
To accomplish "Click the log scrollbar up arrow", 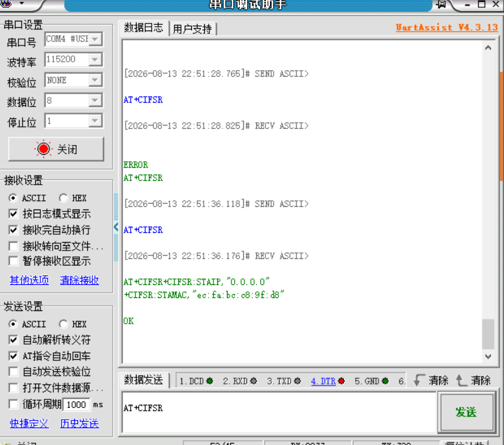I will tap(488, 48).
